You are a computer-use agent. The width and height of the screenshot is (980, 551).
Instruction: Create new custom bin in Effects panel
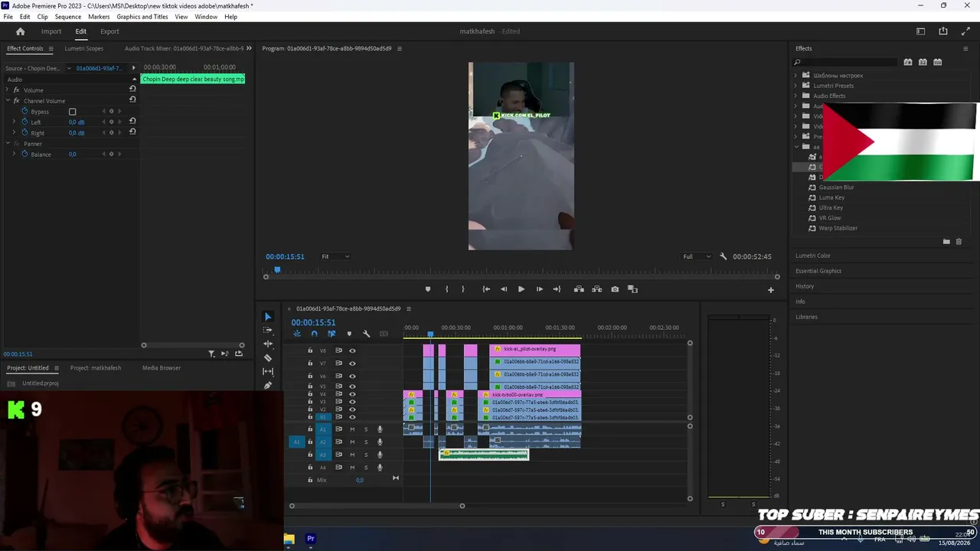(x=946, y=242)
